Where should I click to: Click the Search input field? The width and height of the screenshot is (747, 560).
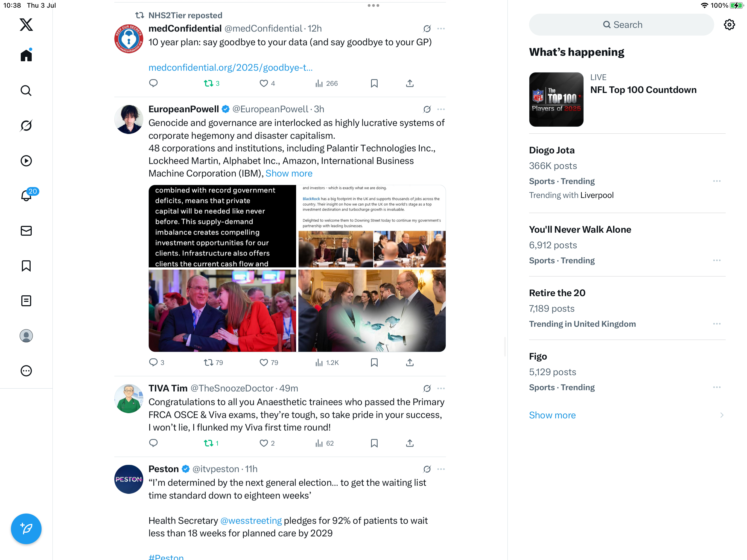pos(621,25)
